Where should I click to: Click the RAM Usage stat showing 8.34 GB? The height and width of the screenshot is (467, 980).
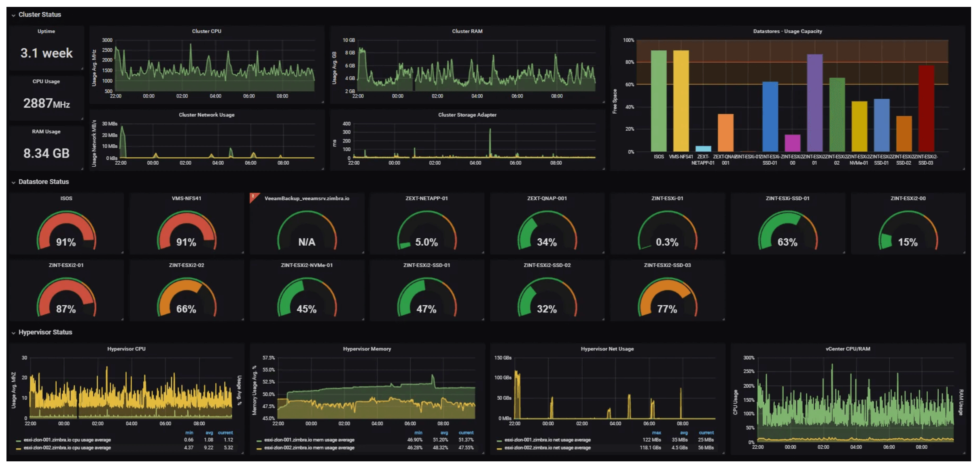pos(46,153)
